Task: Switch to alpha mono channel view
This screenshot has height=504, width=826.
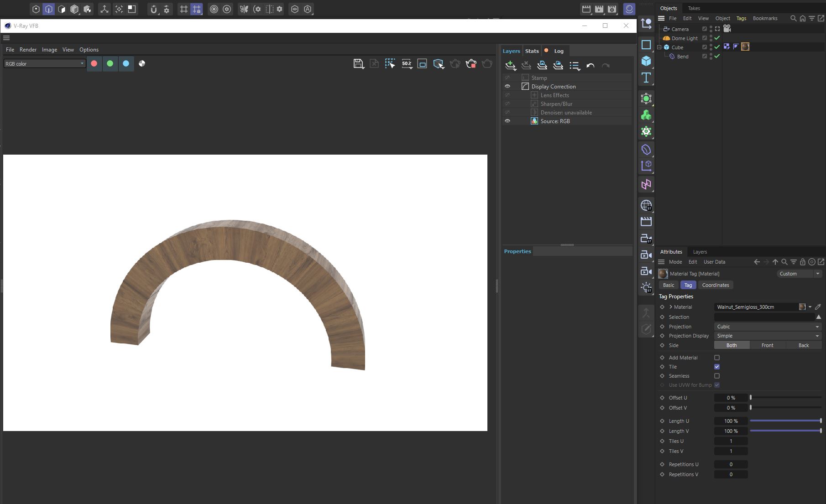Action: point(142,64)
